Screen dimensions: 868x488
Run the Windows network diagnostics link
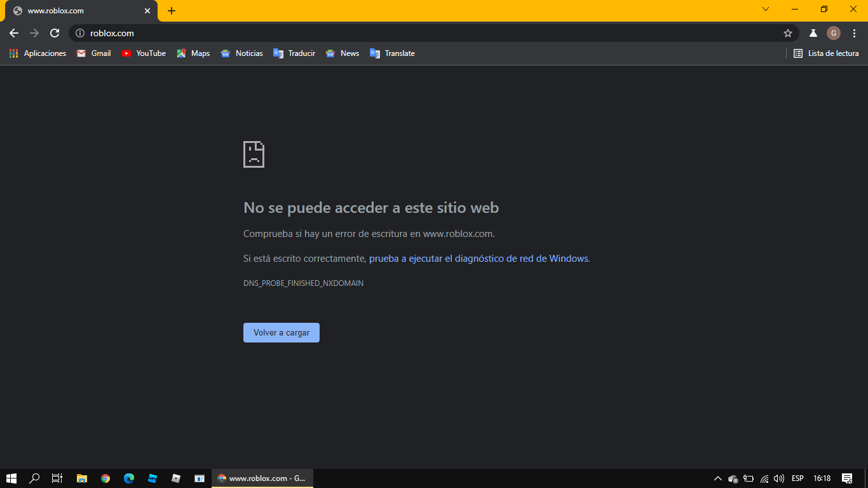(x=478, y=259)
